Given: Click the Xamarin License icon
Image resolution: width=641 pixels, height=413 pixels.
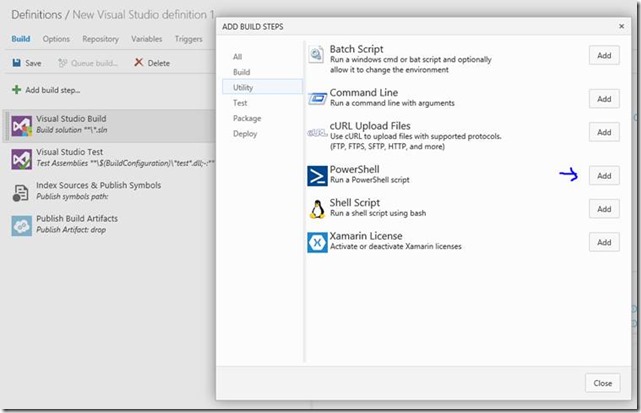Looking at the screenshot, I should 317,242.
